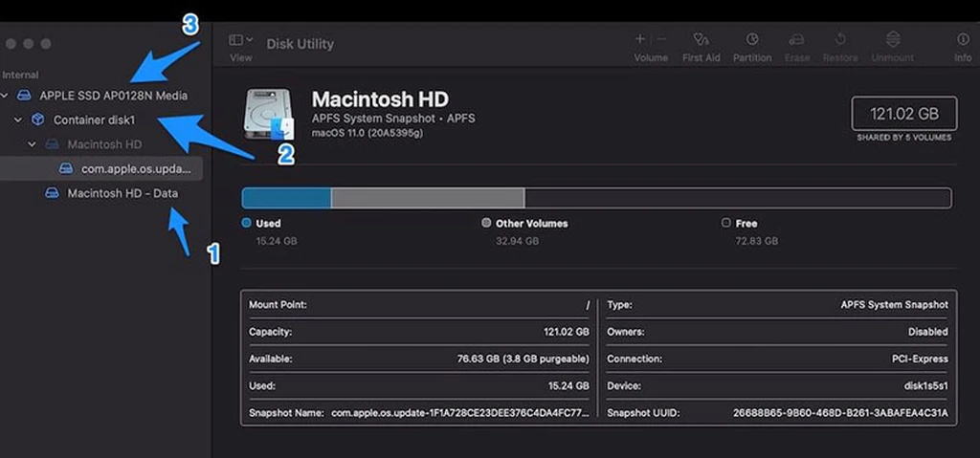Select Macintosh HD in sidebar
Image resolution: width=980 pixels, height=458 pixels.
104,144
